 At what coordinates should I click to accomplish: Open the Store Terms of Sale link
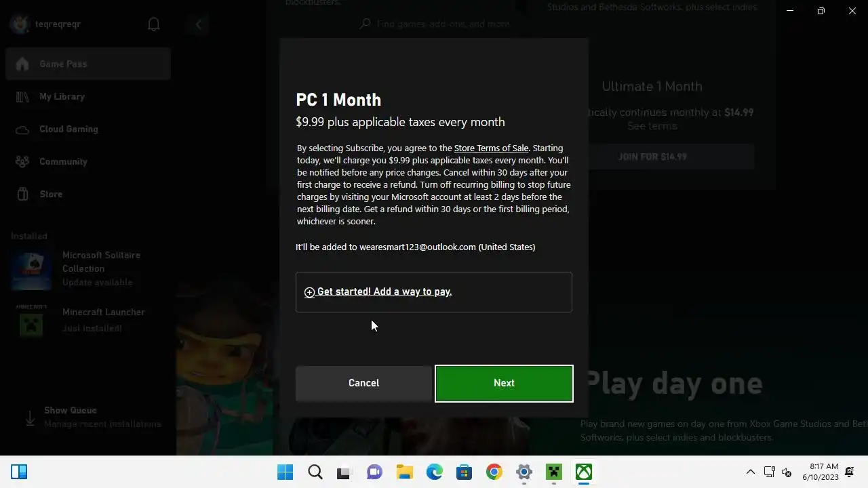point(491,148)
